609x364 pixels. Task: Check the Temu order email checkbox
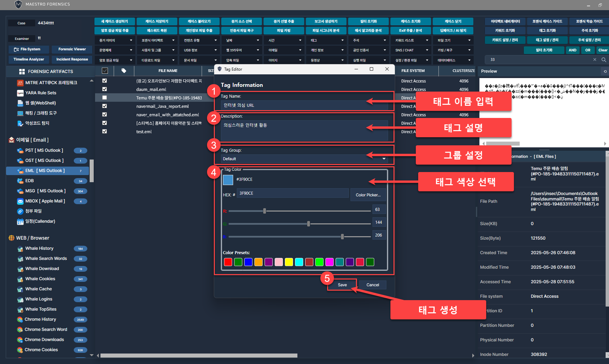[x=105, y=98]
